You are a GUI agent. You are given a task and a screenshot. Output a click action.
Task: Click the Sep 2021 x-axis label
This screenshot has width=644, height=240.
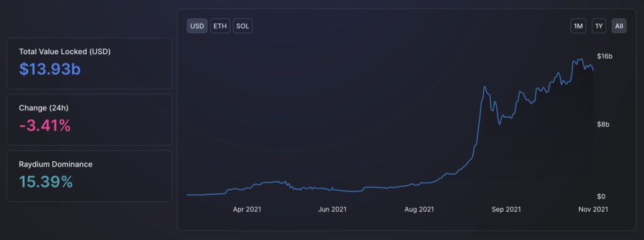[x=506, y=209]
